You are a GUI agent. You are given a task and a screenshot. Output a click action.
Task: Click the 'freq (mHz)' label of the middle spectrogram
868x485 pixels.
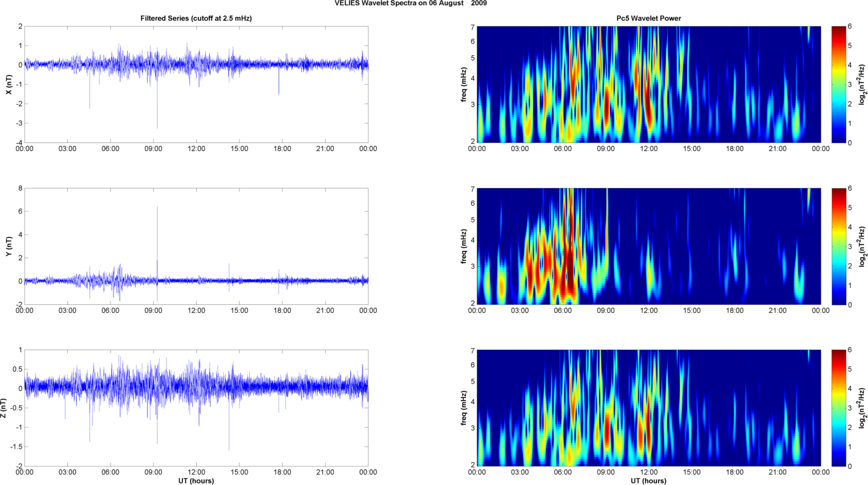tap(464, 246)
